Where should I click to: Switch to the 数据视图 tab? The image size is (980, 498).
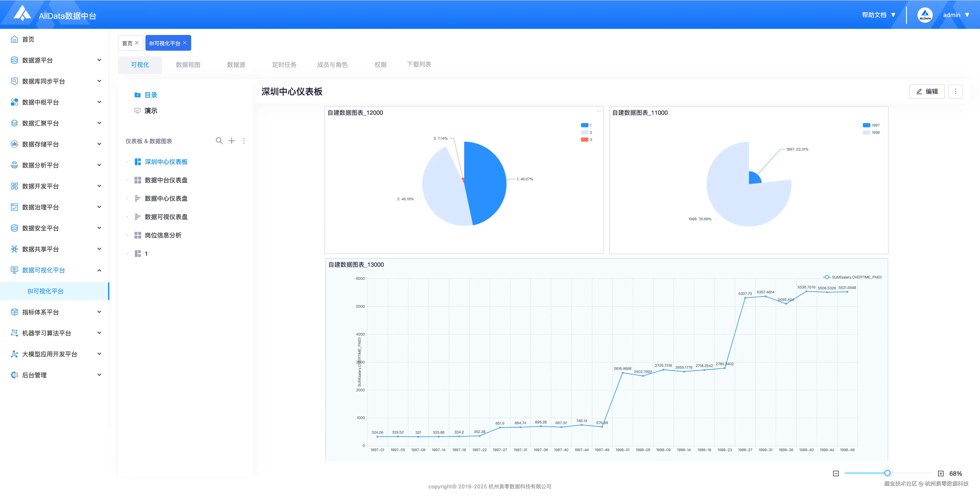[x=188, y=65]
